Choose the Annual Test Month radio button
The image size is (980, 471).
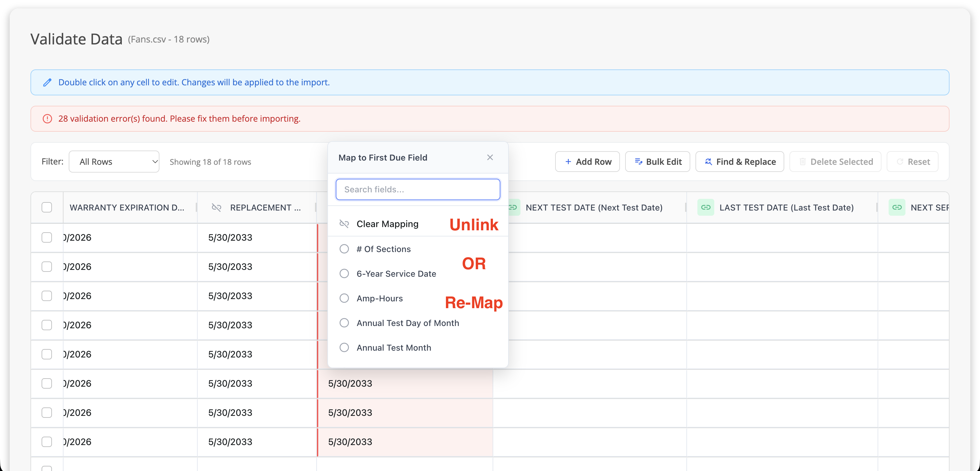pyautogui.click(x=344, y=348)
